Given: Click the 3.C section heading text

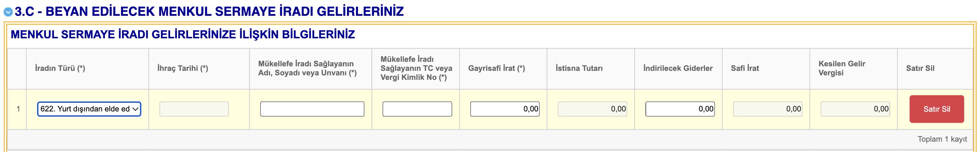Looking at the screenshot, I should point(209,11).
